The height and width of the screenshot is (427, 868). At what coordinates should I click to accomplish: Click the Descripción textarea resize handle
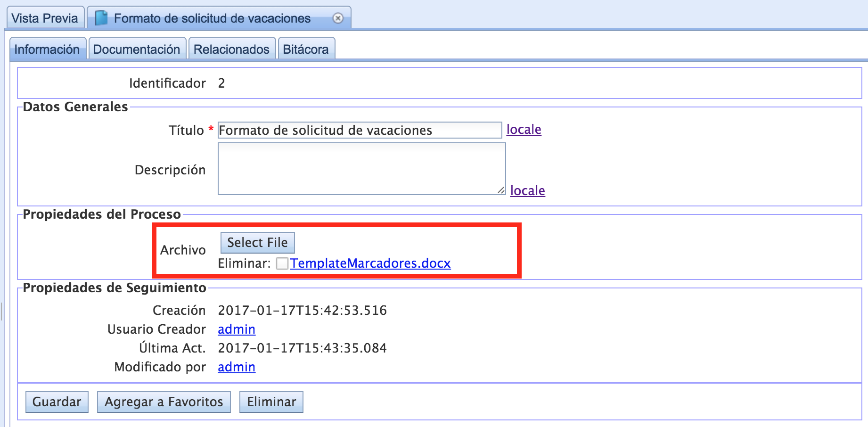coord(501,190)
